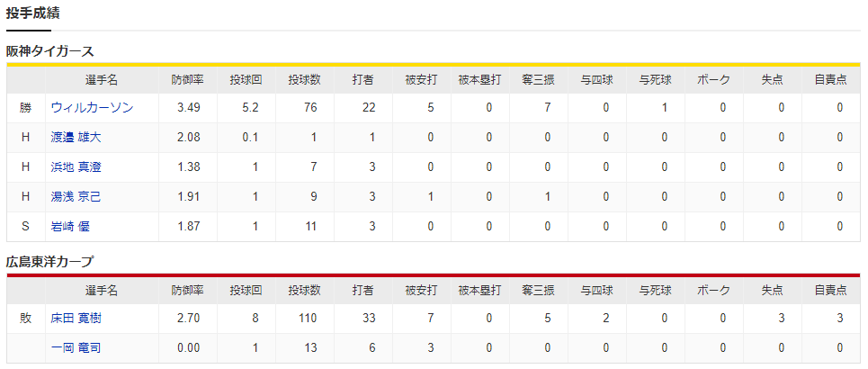Click 防御率 header in Tigers table
Image resolution: width=868 pixels, height=369 pixels.
click(188, 80)
